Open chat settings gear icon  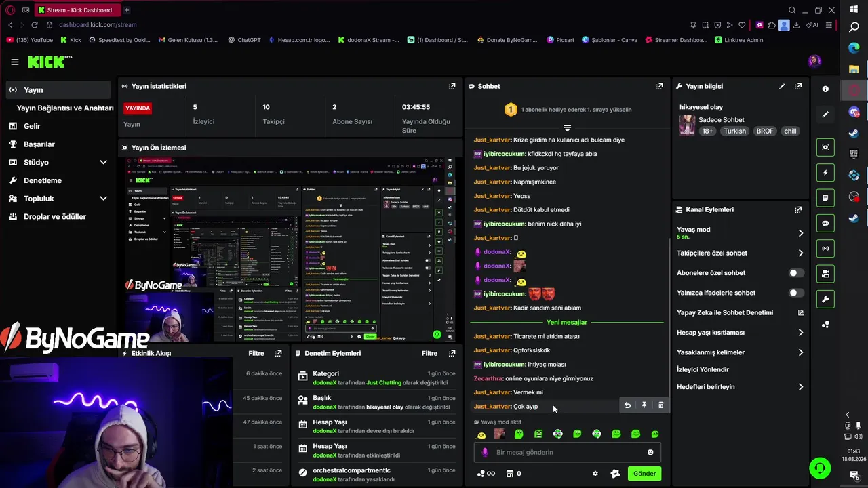(x=595, y=474)
